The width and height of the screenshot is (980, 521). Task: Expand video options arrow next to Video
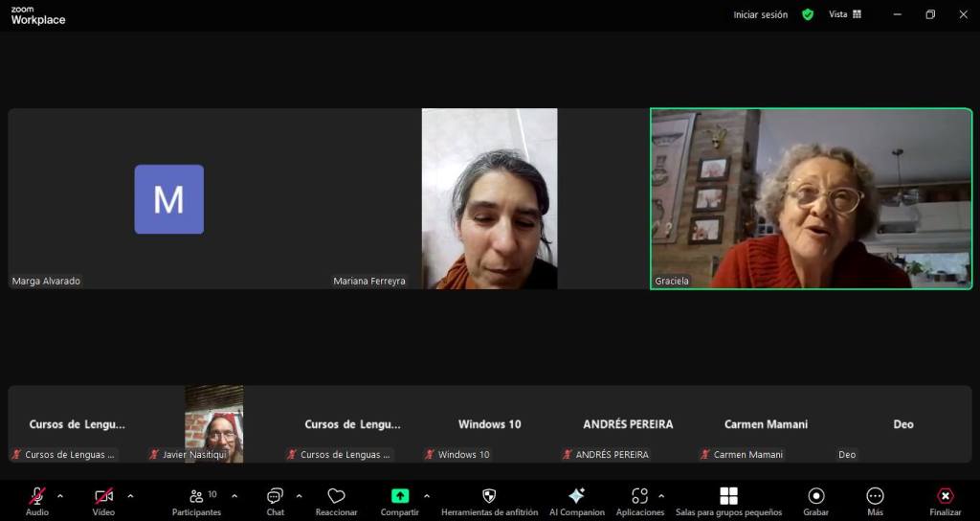pos(130,496)
